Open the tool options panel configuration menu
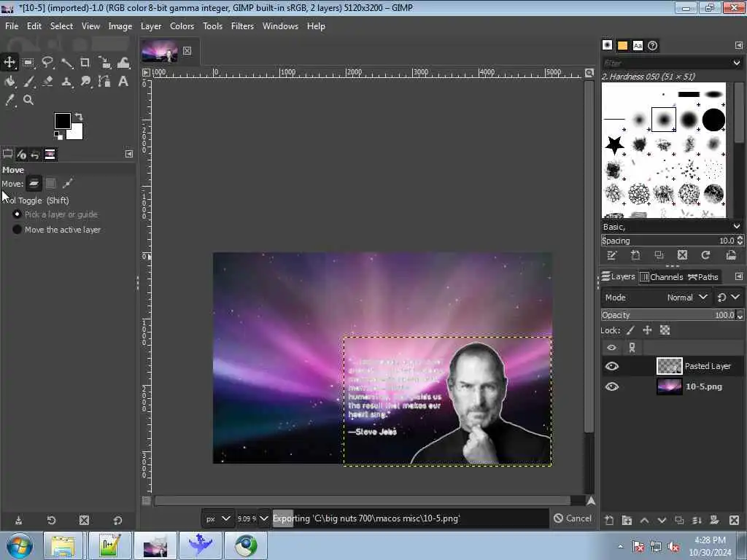The image size is (747, 560). [x=129, y=154]
